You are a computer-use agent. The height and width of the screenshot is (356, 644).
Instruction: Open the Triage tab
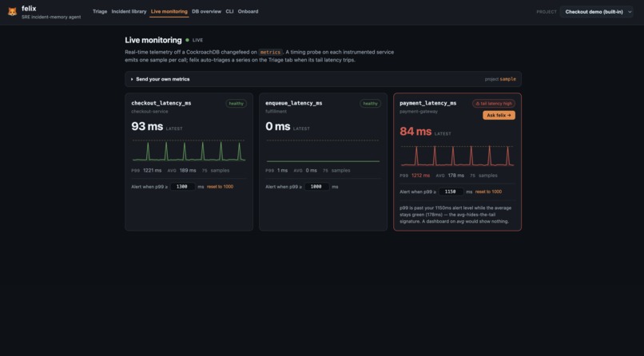click(100, 11)
